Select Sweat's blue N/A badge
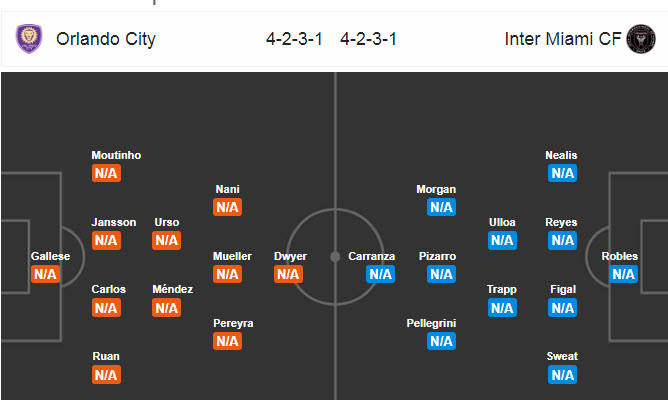Image resolution: width=668 pixels, height=400 pixels. [562, 375]
